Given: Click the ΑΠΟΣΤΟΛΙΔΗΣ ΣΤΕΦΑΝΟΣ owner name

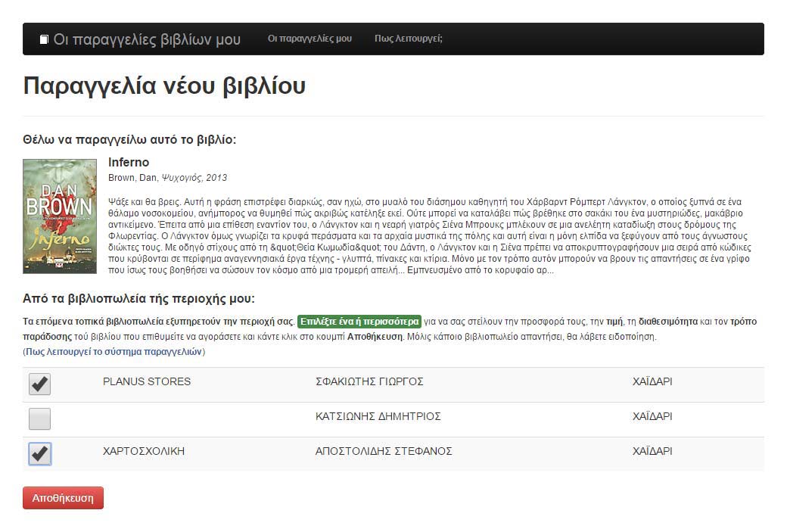Looking at the screenshot, I should click(384, 451).
